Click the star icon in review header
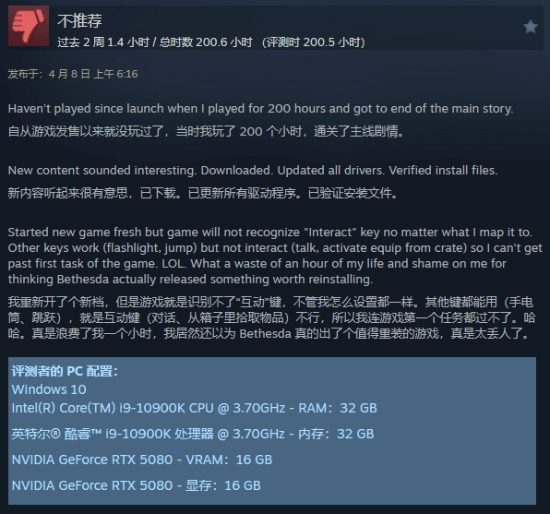This screenshot has width=550, height=514. click(x=530, y=26)
